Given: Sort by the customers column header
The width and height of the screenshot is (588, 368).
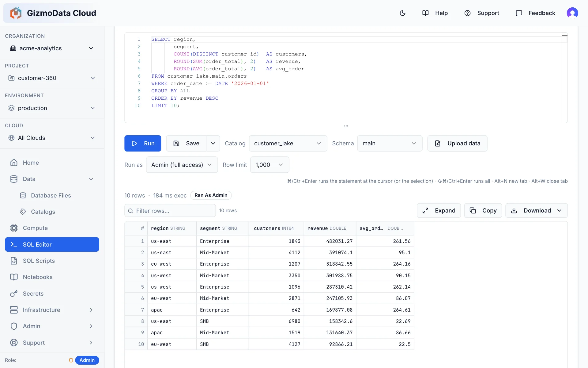Looking at the screenshot, I should [x=276, y=228].
